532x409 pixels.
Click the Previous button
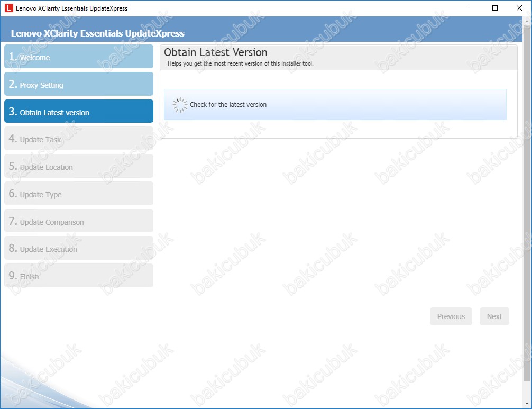tap(451, 316)
